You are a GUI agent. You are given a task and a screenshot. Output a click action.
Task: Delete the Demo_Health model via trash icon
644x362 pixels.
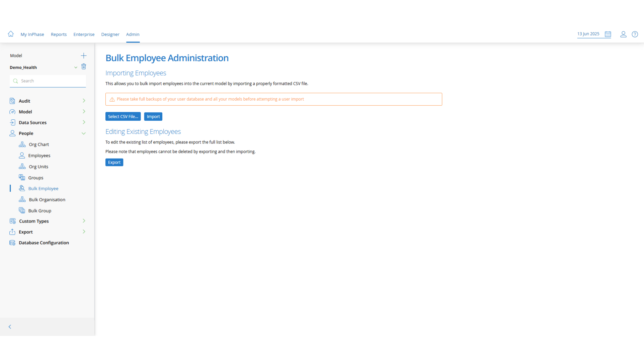pyautogui.click(x=84, y=67)
